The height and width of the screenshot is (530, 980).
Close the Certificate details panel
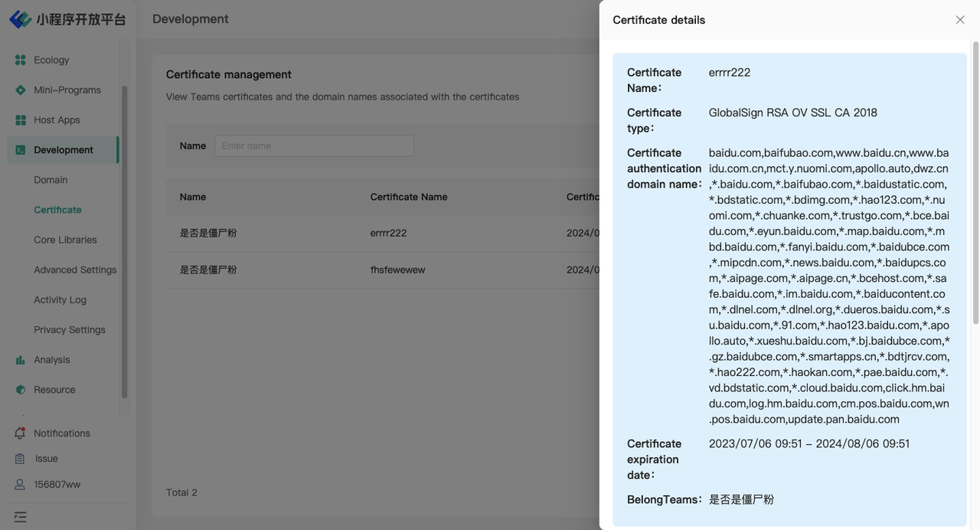coord(960,20)
